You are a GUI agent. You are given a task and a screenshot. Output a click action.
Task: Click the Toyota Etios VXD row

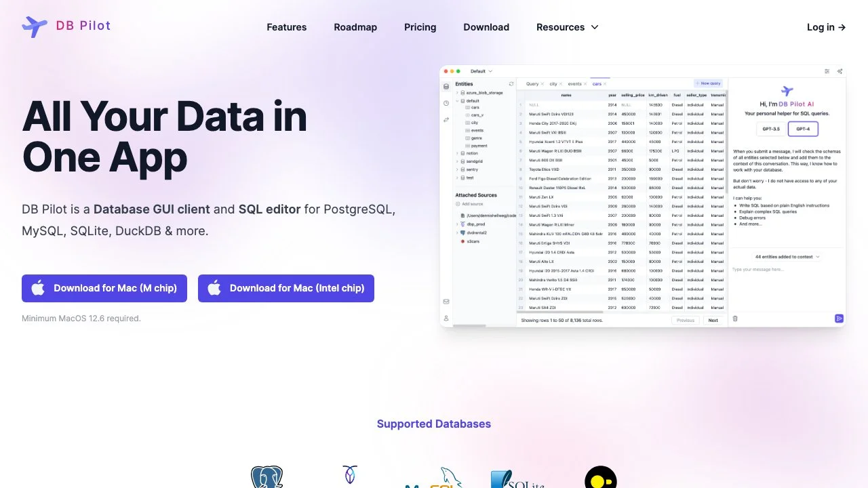[x=622, y=169]
